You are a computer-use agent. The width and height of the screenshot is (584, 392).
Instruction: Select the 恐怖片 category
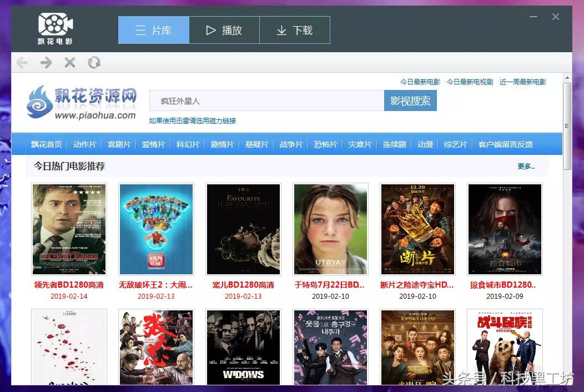pyautogui.click(x=325, y=144)
